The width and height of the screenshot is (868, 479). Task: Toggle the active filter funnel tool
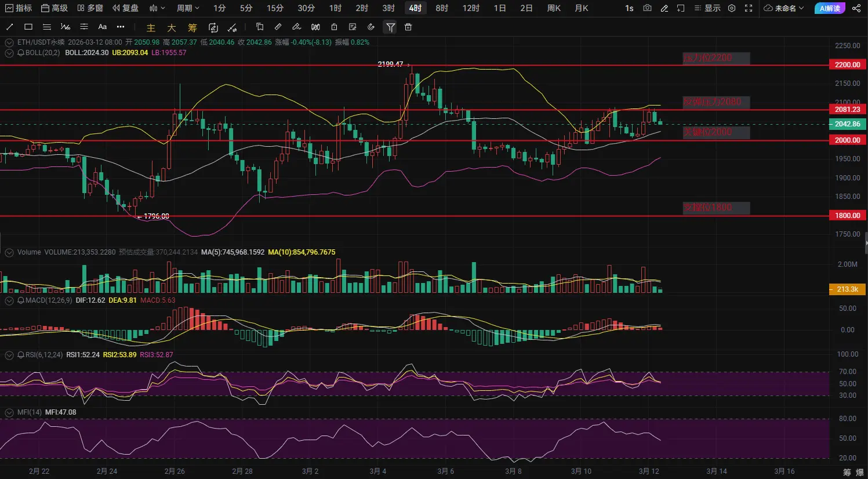pos(390,27)
